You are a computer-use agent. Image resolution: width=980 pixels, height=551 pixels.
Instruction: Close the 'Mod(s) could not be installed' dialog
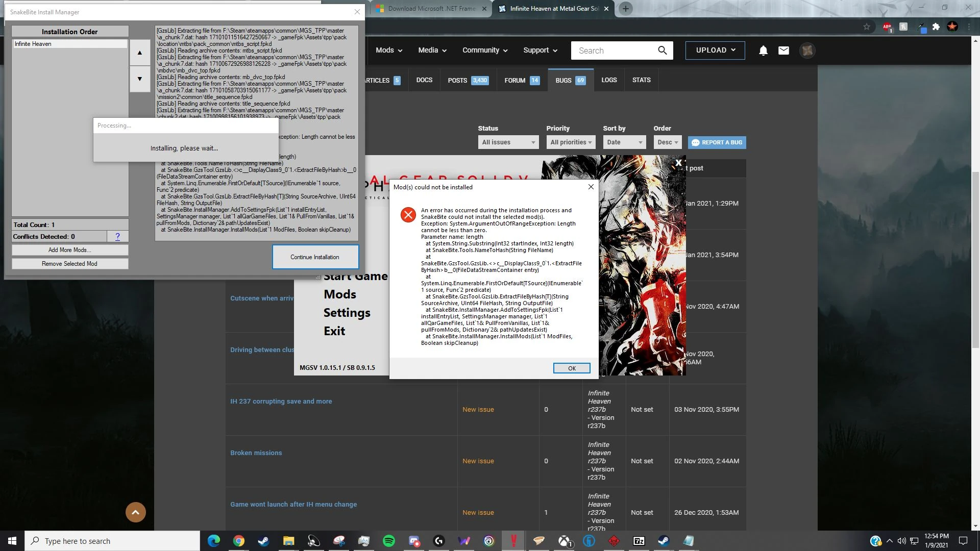(x=591, y=187)
